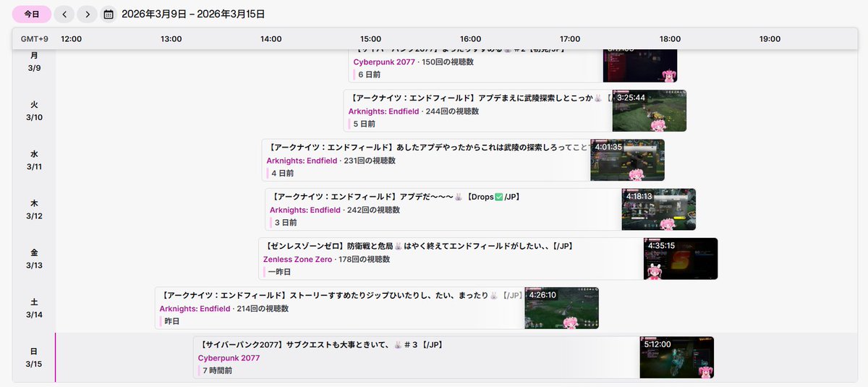Screen dimensions: 868x387
Task: Click Arknights: Endfield link with 244回の視聴数
Action: (383, 111)
